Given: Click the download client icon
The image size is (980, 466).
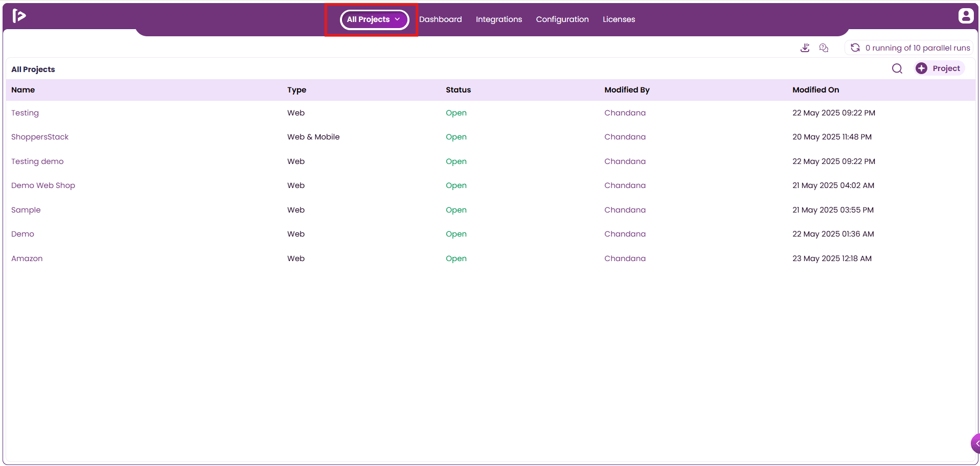Looking at the screenshot, I should point(805,48).
